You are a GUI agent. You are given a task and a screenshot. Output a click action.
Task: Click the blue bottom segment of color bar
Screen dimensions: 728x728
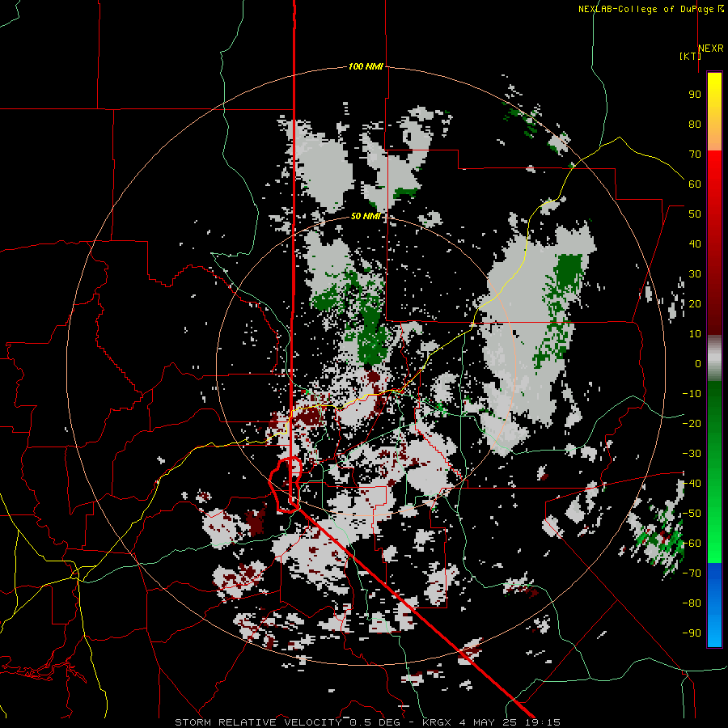point(714,604)
